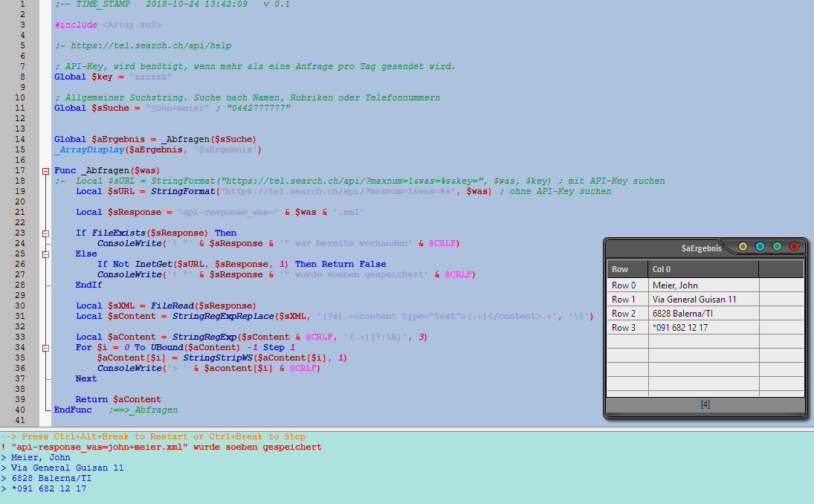Viewport: 814px width, 504px height.
Task: Click the yellow circle button in $aErgebnis window
Action: (x=743, y=247)
